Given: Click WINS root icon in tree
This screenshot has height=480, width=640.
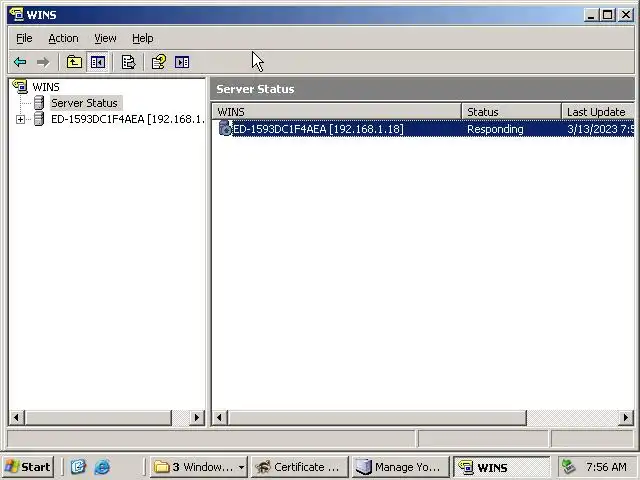Looking at the screenshot, I should (x=20, y=86).
